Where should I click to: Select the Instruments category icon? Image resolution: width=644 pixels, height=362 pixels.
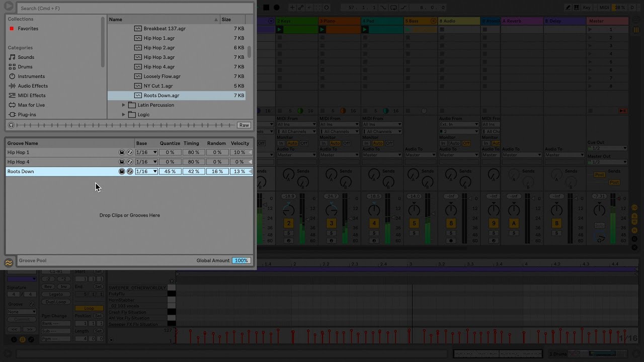13,76
